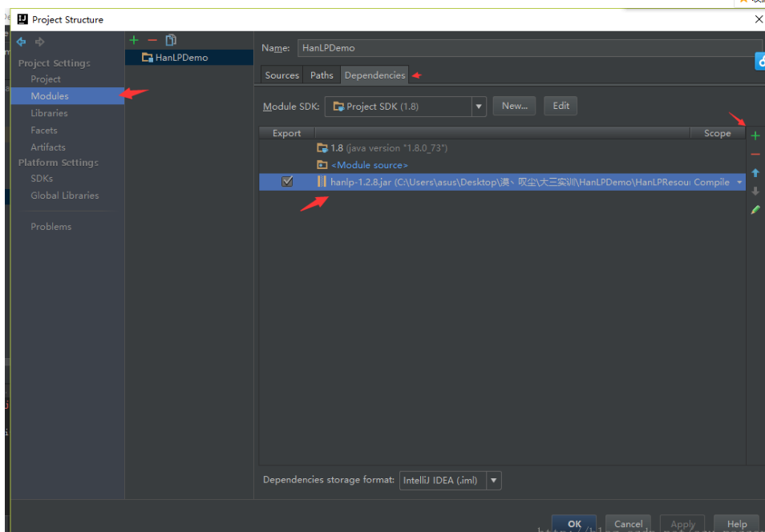Open Artifacts settings
The image size is (765, 532).
[48, 147]
